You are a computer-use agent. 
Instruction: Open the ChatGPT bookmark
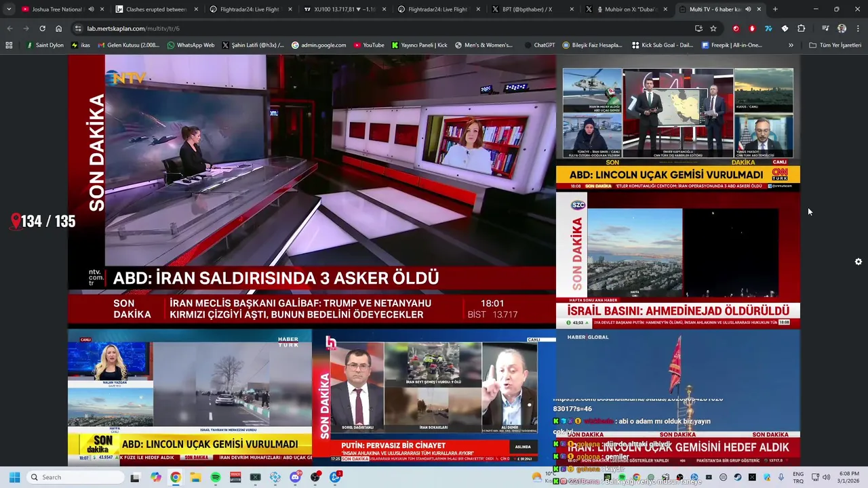[540, 45]
